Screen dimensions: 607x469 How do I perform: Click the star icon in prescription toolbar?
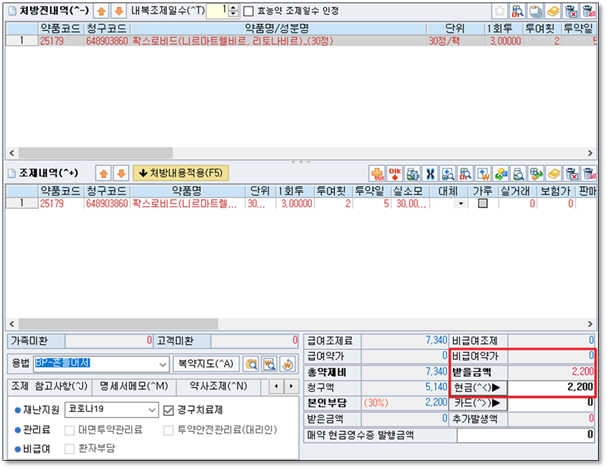click(498, 11)
